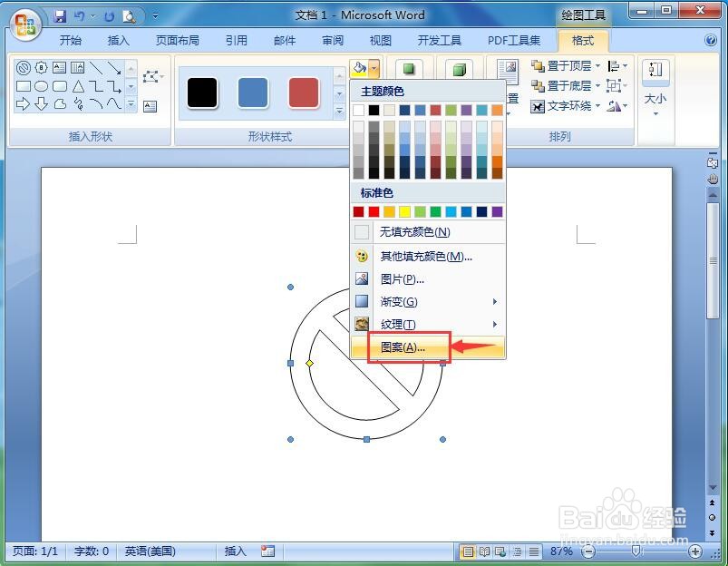
Task: Click the Redo icon in quick access
Action: coord(109,16)
